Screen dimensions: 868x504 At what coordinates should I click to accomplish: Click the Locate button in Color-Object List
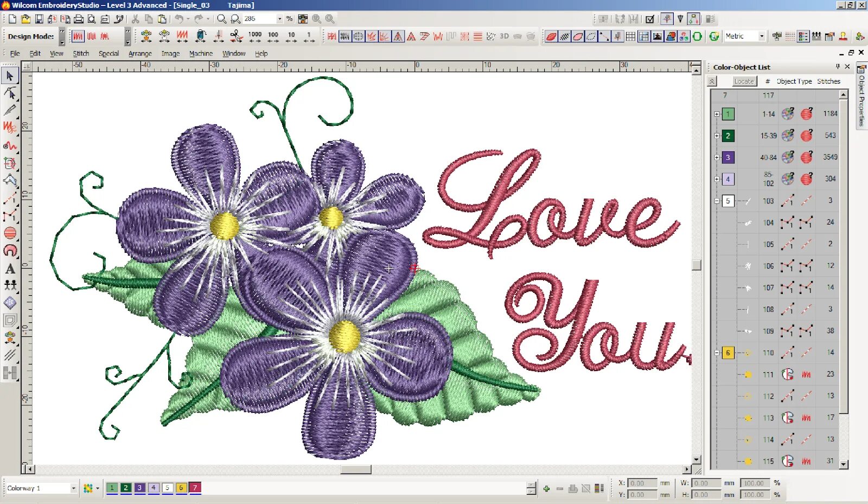[x=743, y=81]
